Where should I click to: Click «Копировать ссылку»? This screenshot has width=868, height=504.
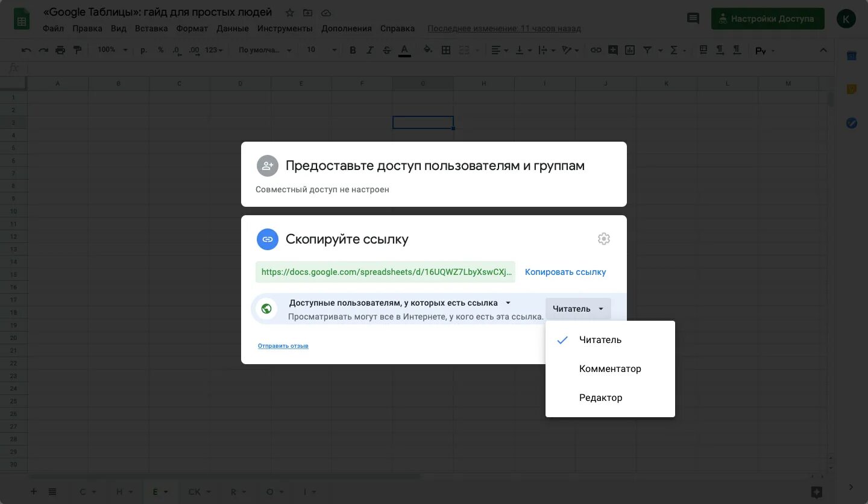(x=565, y=272)
